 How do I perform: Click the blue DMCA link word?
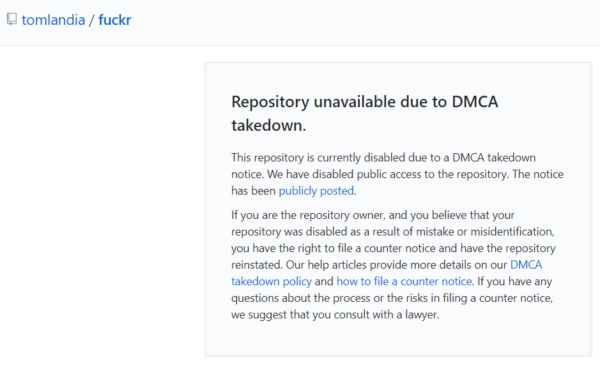point(526,265)
